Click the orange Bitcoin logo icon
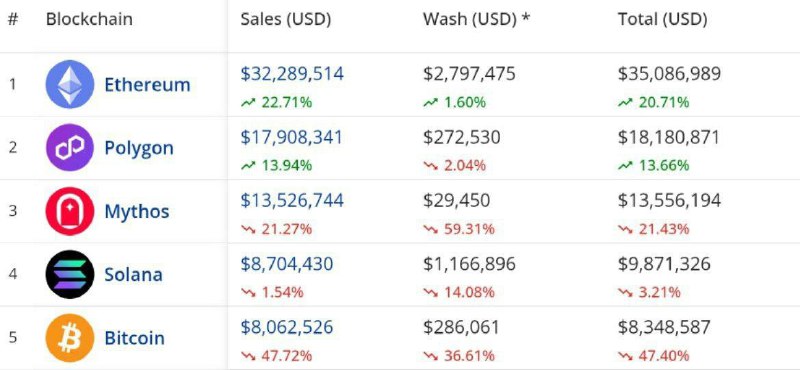This screenshot has width=800, height=370. coord(70,337)
